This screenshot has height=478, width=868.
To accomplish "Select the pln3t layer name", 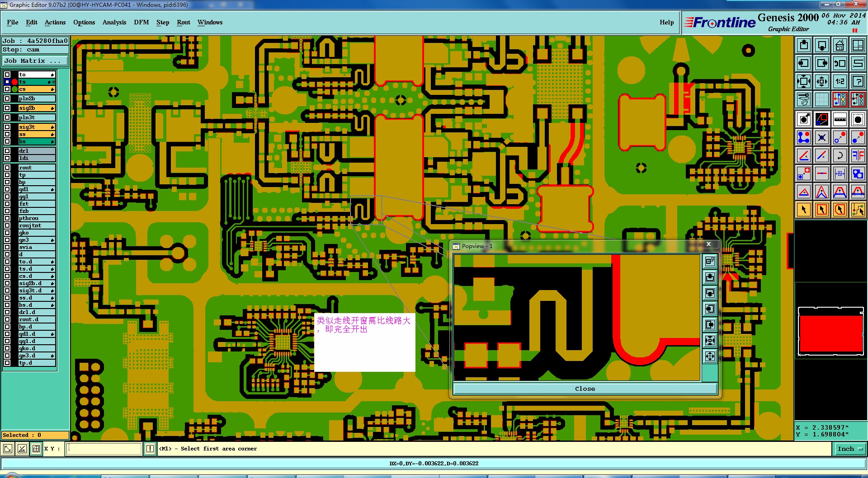I will point(37,117).
